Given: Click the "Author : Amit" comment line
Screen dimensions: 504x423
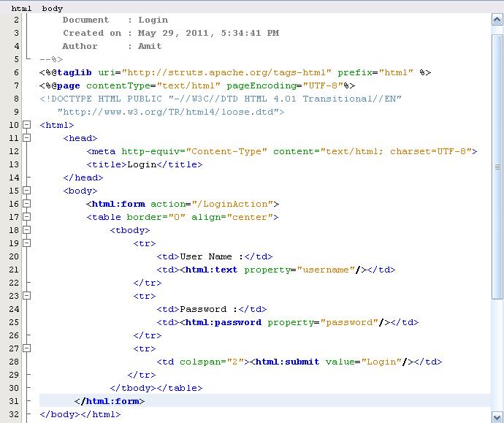Looking at the screenshot, I should pyautogui.click(x=112, y=46).
